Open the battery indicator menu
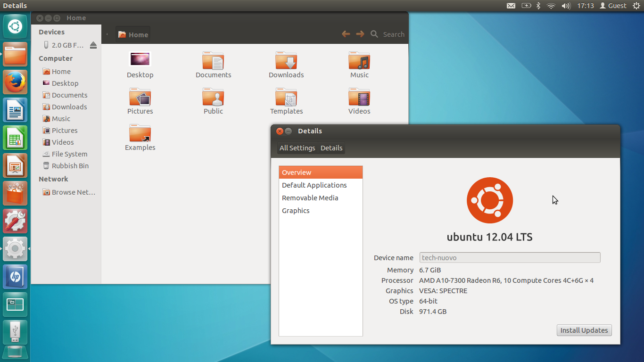The image size is (644, 362). [x=526, y=6]
